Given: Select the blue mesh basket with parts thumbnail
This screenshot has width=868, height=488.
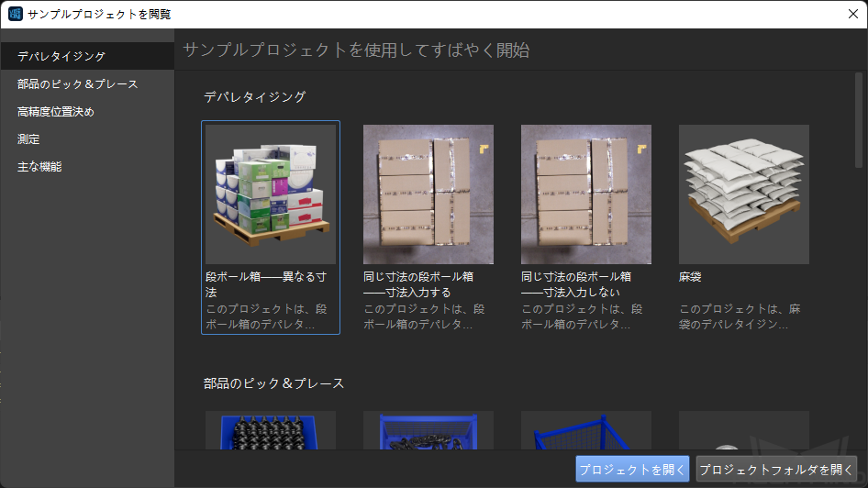Looking at the screenshot, I should click(428, 430).
